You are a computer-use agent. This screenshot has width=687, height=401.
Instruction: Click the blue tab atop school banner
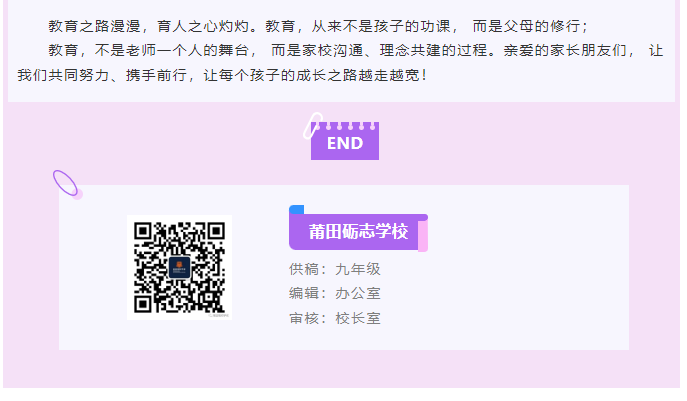[297, 209]
